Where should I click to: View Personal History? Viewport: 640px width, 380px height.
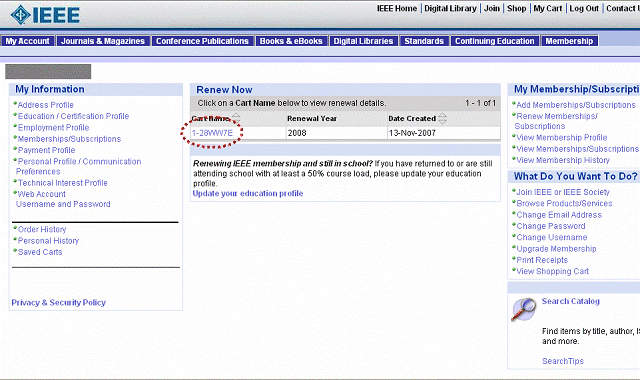(48, 241)
